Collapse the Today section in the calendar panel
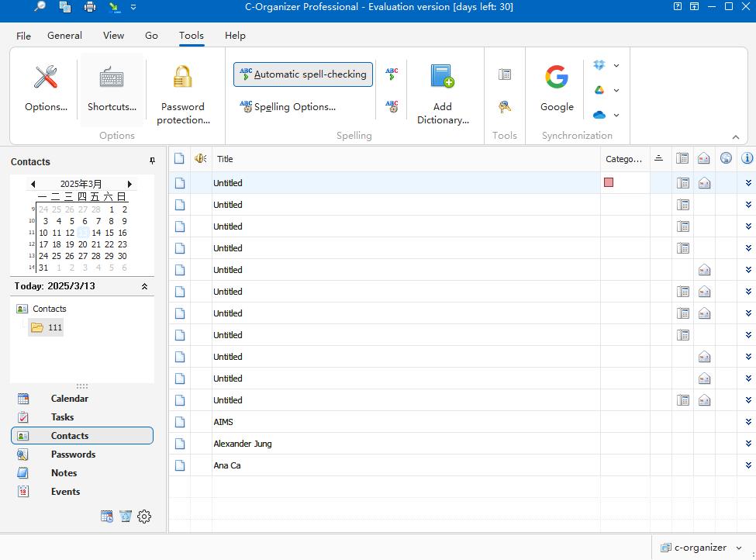The width and height of the screenshot is (756, 560). coord(143,285)
